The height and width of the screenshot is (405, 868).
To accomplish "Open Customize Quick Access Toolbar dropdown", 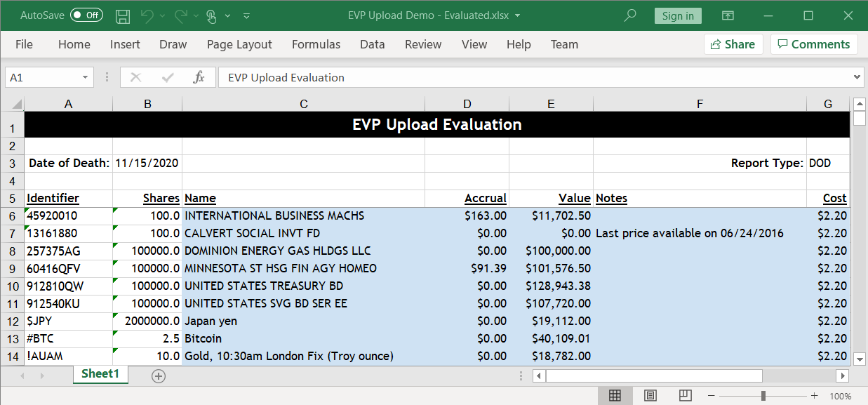I will coord(246,15).
